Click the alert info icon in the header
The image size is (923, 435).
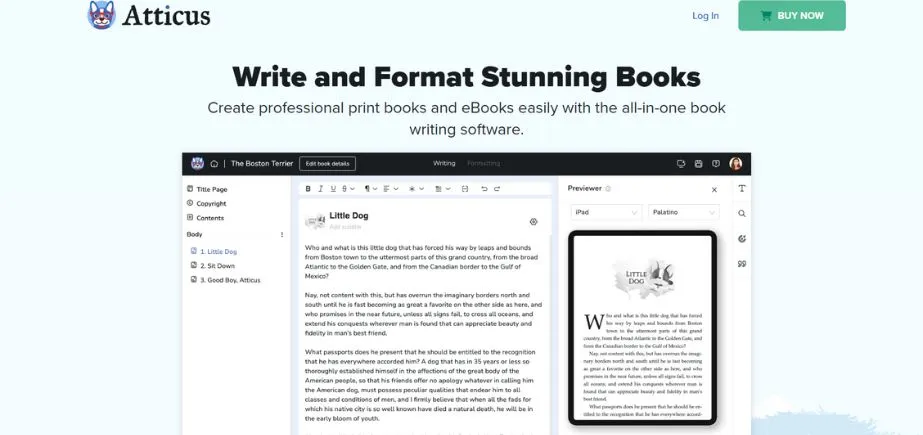pyautogui.click(x=716, y=164)
